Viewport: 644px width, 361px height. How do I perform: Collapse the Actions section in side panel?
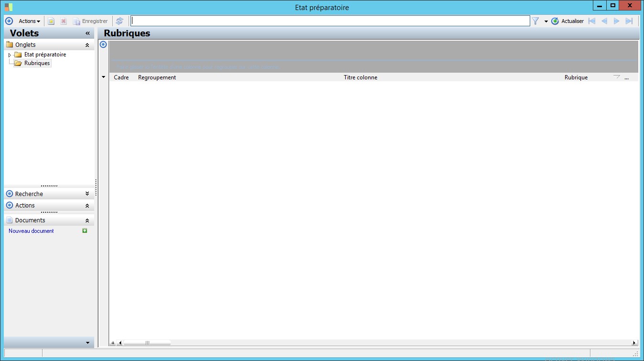(x=87, y=206)
